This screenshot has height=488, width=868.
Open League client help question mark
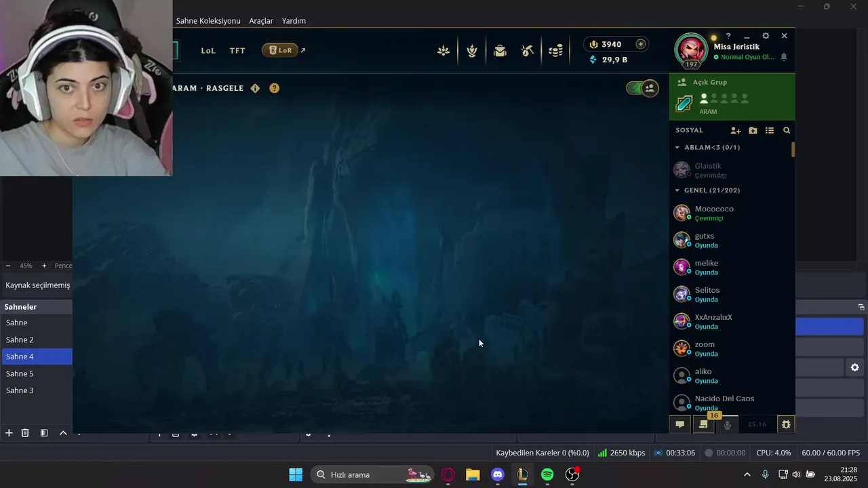[728, 36]
